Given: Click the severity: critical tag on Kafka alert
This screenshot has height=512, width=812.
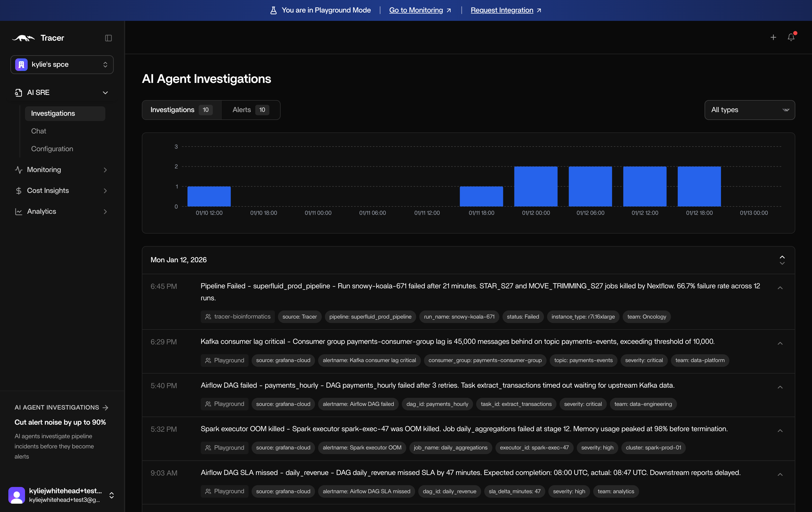Looking at the screenshot, I should tap(644, 360).
